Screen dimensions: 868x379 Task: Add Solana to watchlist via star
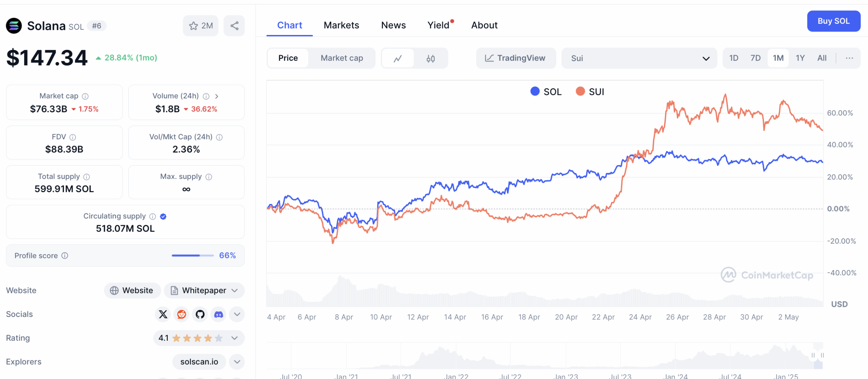pos(201,26)
